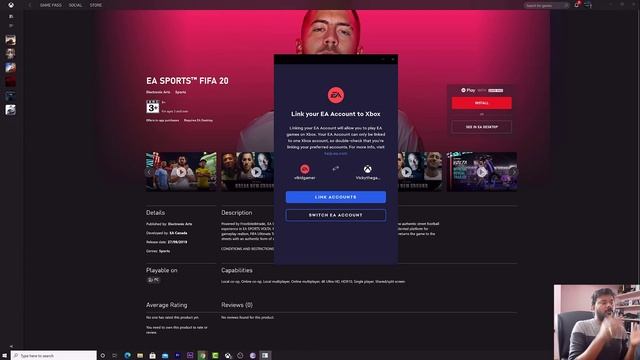Collapse the sidebar with bottom-left arrow

click(11, 346)
